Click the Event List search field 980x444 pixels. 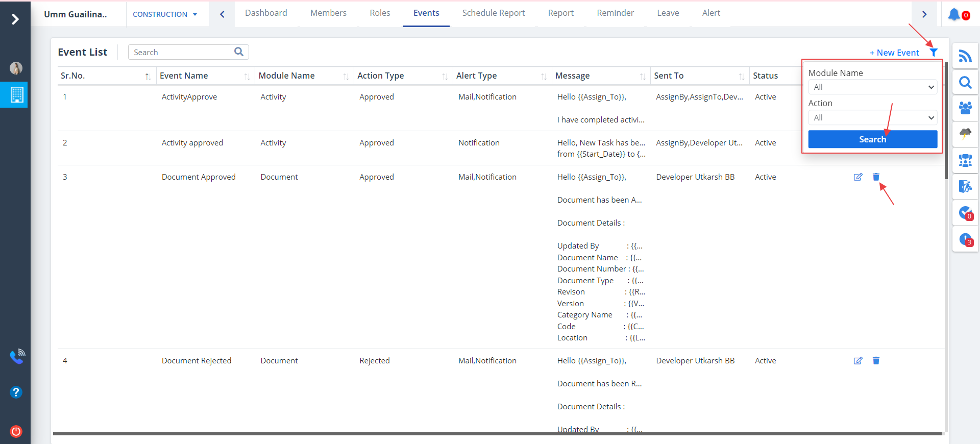(181, 52)
